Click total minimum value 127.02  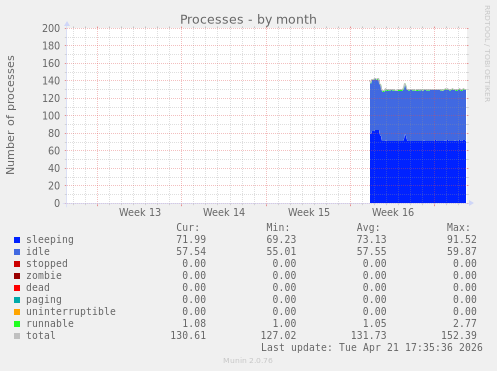coord(278,335)
